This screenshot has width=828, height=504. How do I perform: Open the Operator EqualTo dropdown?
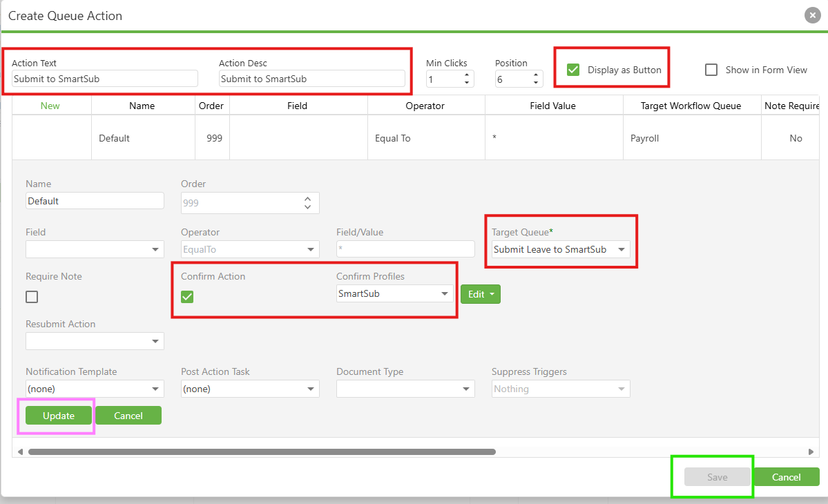click(250, 249)
